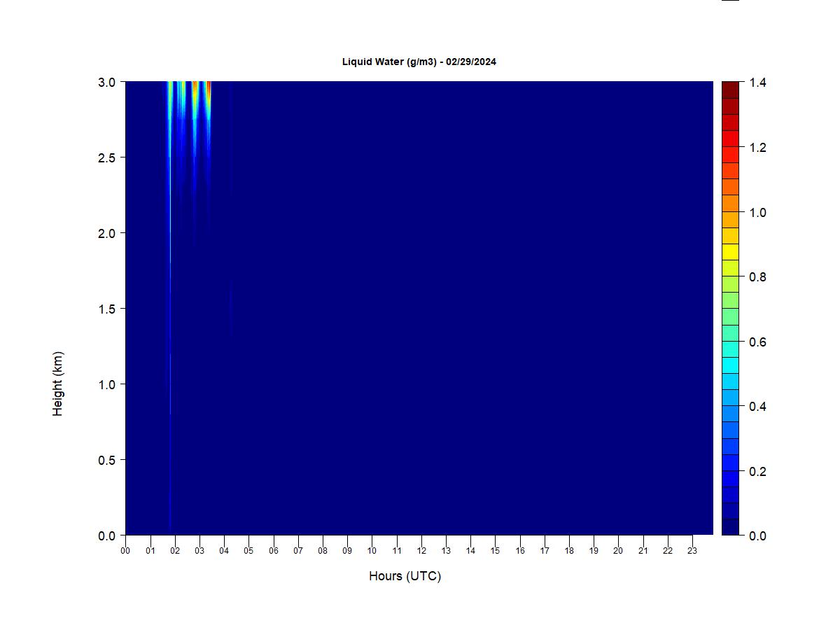The height and width of the screenshot is (630, 840).
Task: Click hour tick label '17'
Action: [545, 551]
